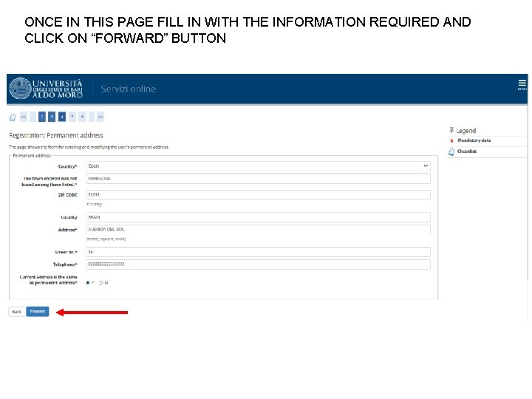Viewport: 532px width, 399px height.
Task: Click the Checklist icon in the Legend panel
Action: click(x=451, y=151)
